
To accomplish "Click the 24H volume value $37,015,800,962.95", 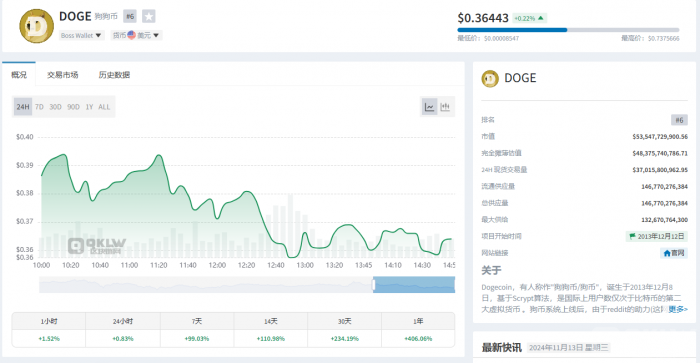I will coord(660,170).
